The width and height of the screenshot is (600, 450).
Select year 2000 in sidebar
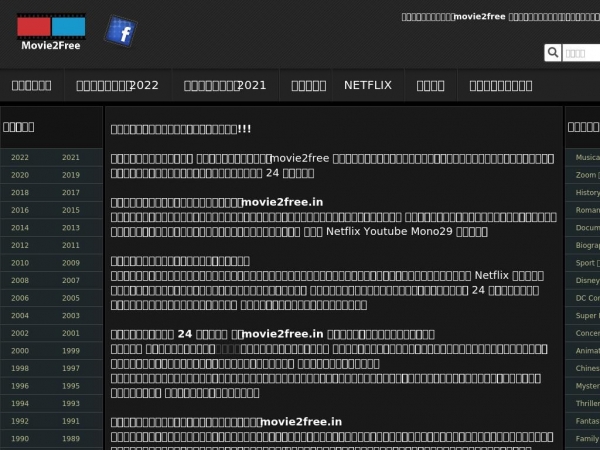pyautogui.click(x=20, y=351)
